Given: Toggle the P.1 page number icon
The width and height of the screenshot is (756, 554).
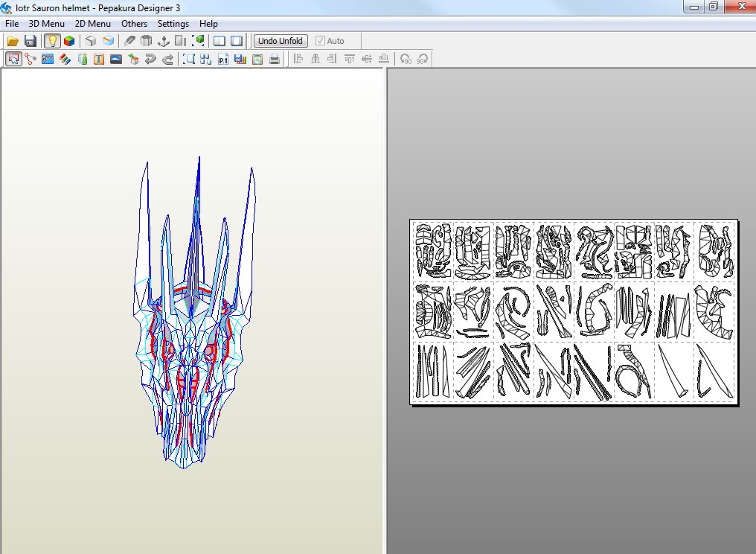Looking at the screenshot, I should [223, 60].
